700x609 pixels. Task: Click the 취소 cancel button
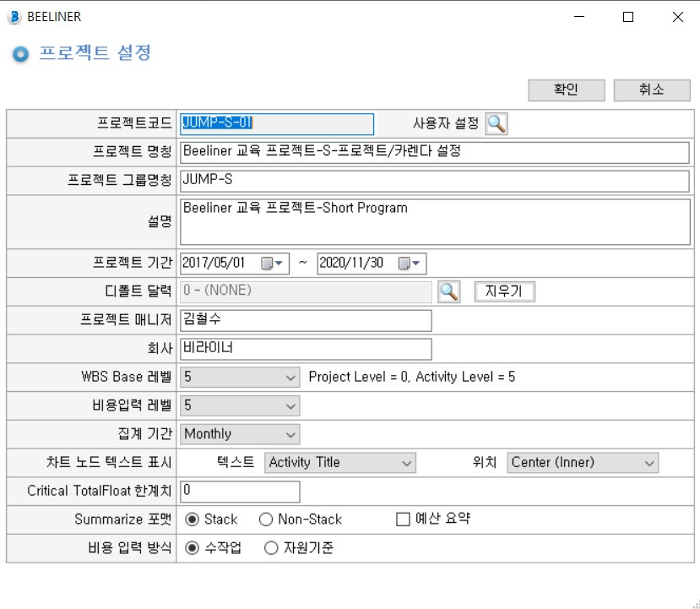(652, 90)
